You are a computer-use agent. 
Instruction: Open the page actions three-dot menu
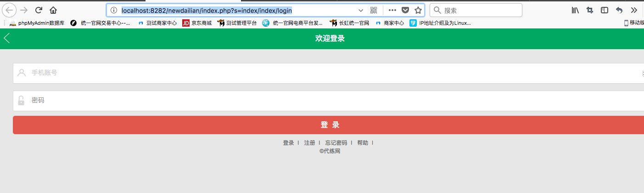coord(392,10)
